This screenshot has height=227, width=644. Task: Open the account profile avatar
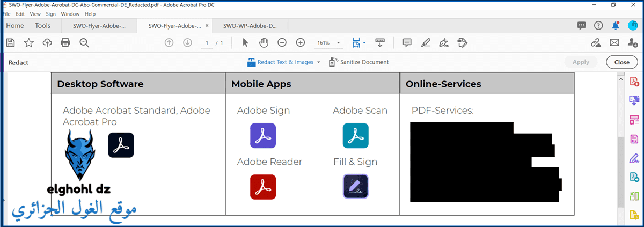click(633, 25)
